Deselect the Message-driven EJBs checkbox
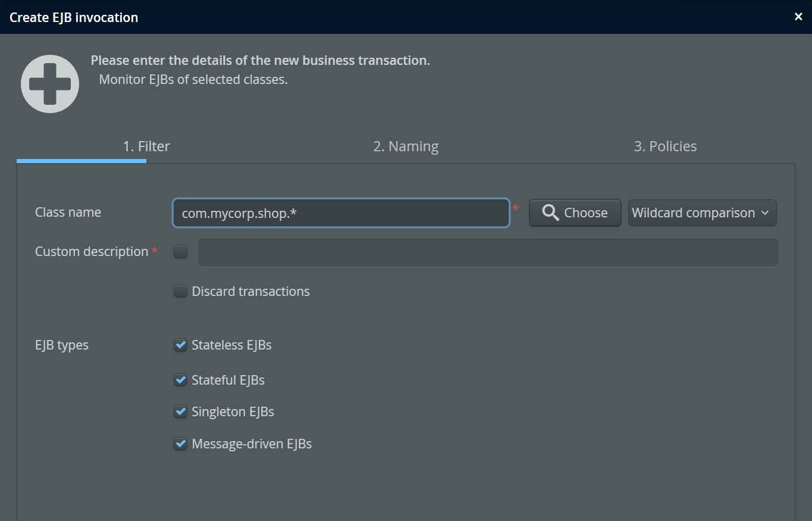The width and height of the screenshot is (812, 521). pos(180,444)
